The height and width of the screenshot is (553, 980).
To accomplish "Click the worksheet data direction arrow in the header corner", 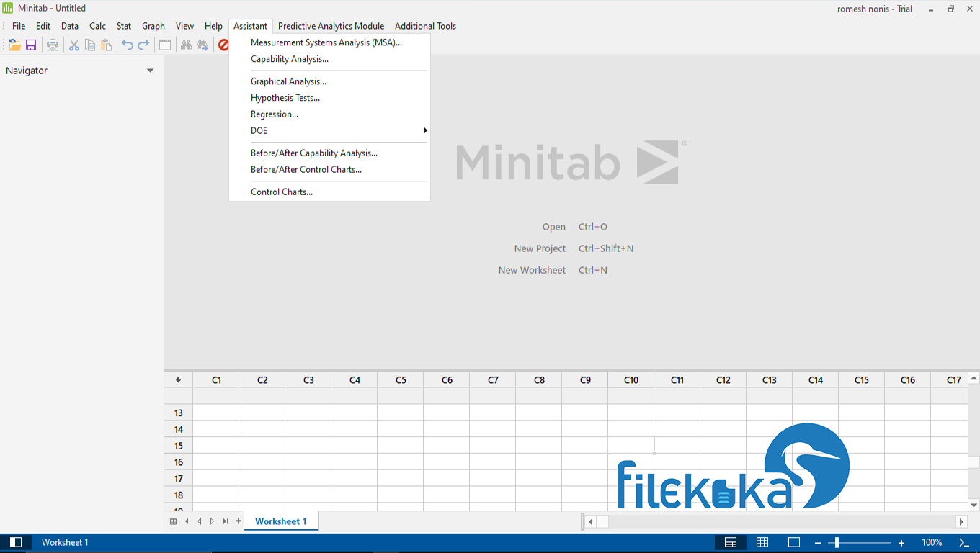I will (178, 380).
